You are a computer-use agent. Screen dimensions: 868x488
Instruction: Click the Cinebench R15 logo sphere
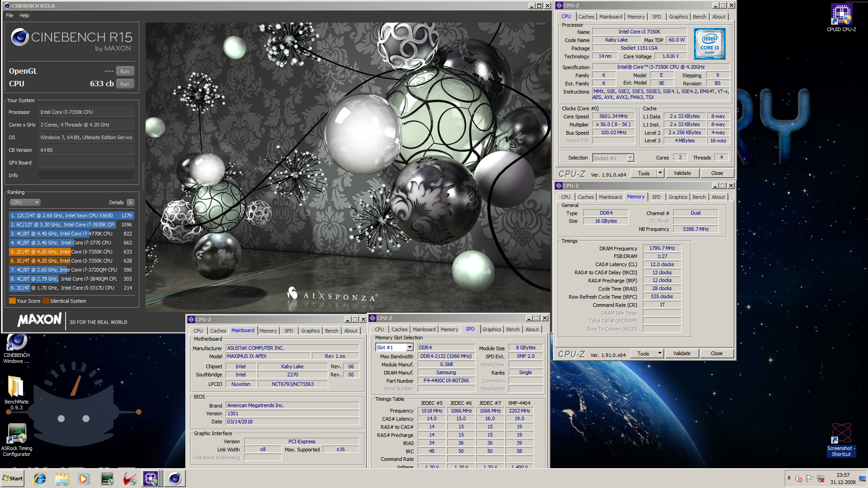click(x=20, y=37)
